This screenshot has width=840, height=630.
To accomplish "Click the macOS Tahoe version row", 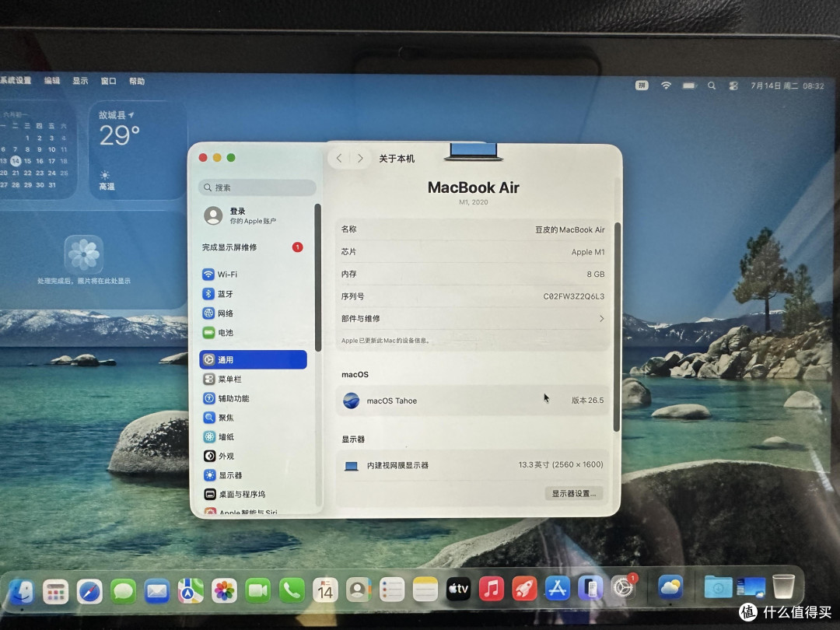I will point(473,401).
